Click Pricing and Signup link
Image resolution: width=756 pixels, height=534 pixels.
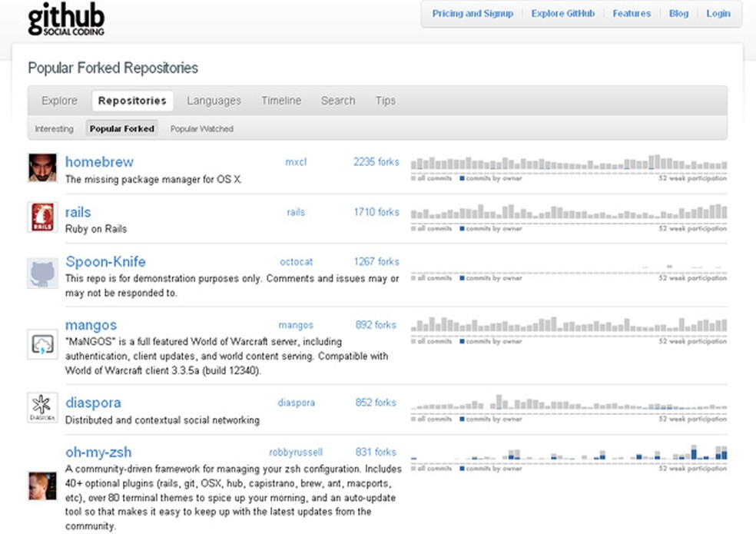coord(472,14)
